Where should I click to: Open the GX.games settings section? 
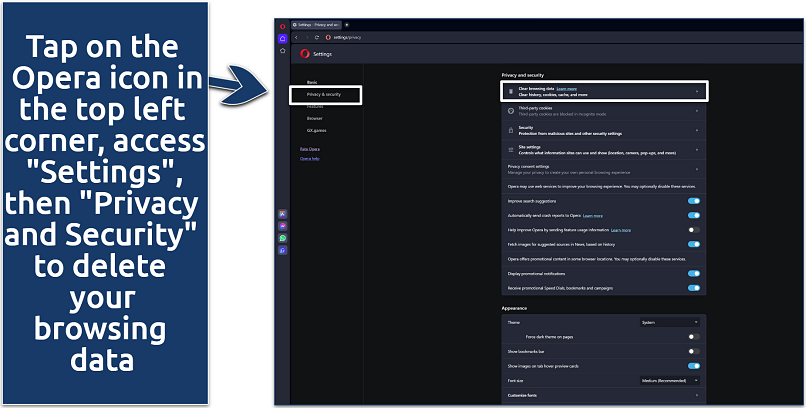click(317, 131)
